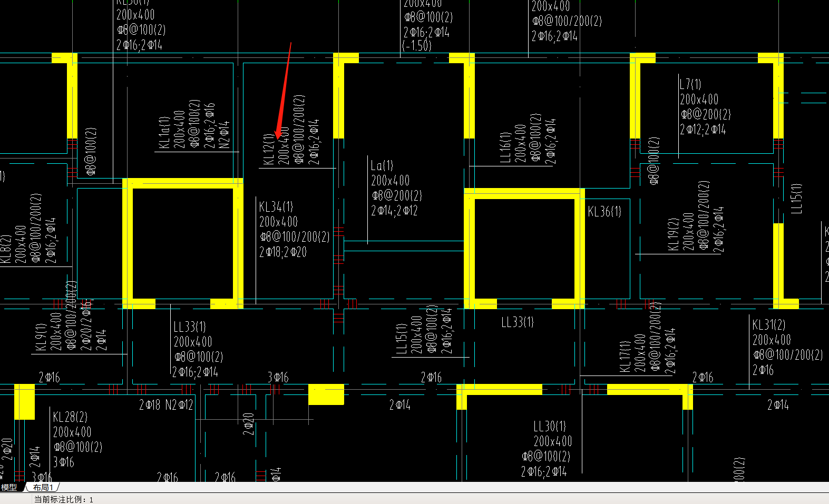Select the KL31(2) beam label
829x504 pixels.
pyautogui.click(x=769, y=324)
